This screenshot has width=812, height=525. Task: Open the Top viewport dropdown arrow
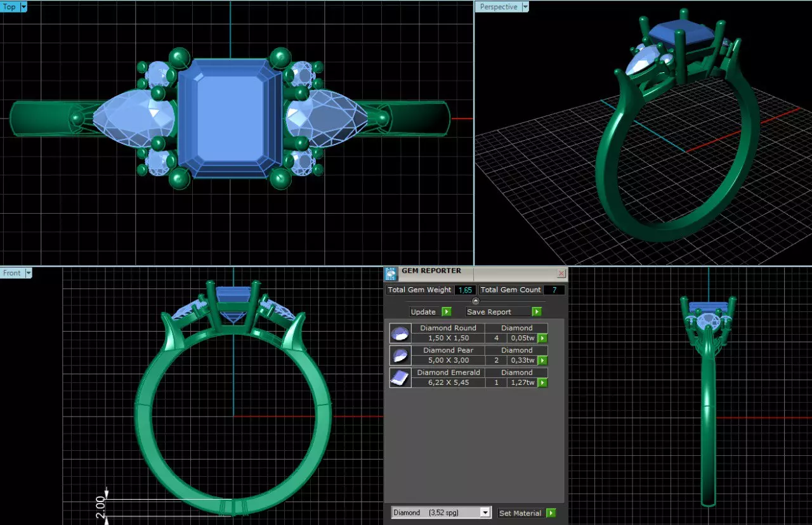[23, 6]
